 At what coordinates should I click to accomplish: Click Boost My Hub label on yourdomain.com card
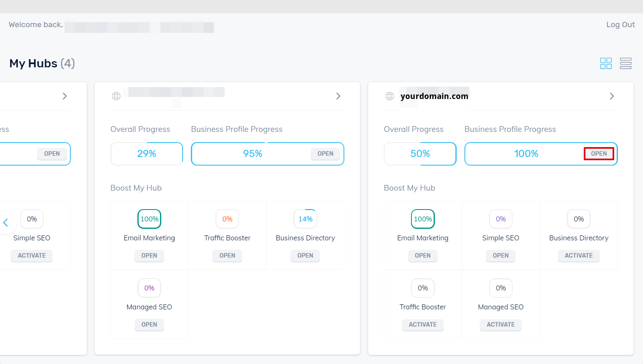[x=409, y=188]
